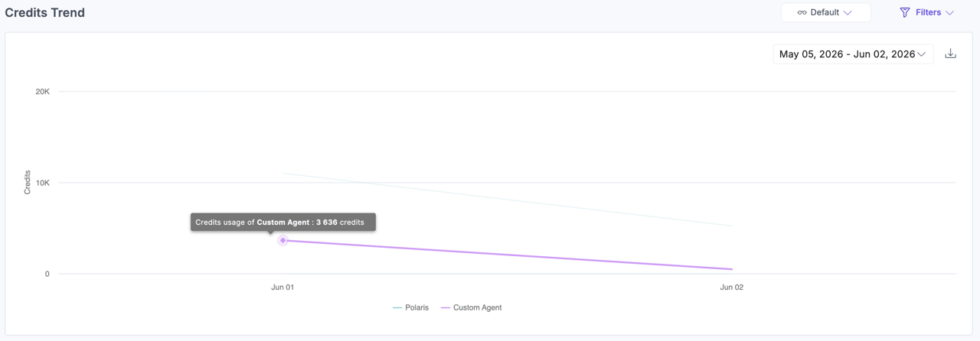Click the Jun 01 axis label
980x341 pixels.
283,287
